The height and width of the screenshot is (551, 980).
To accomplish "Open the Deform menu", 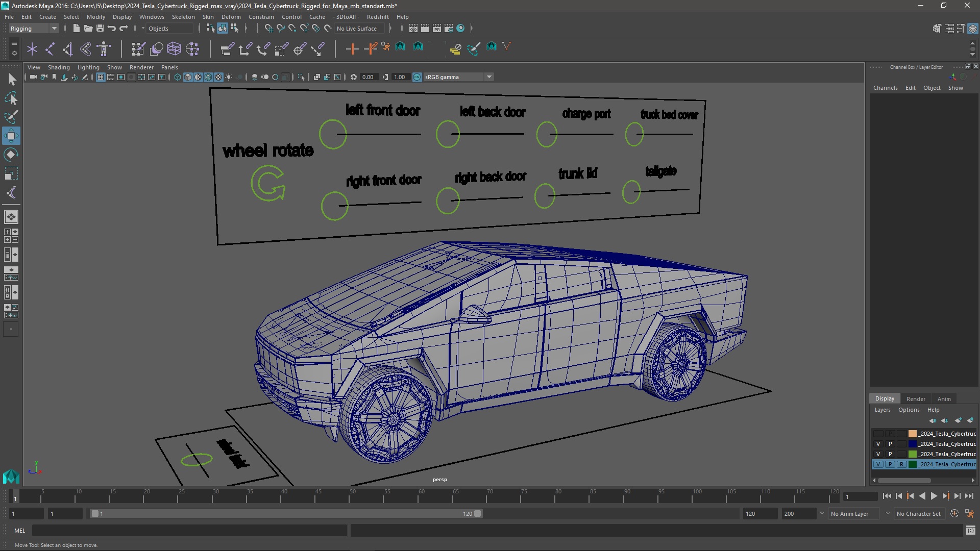I will point(231,17).
